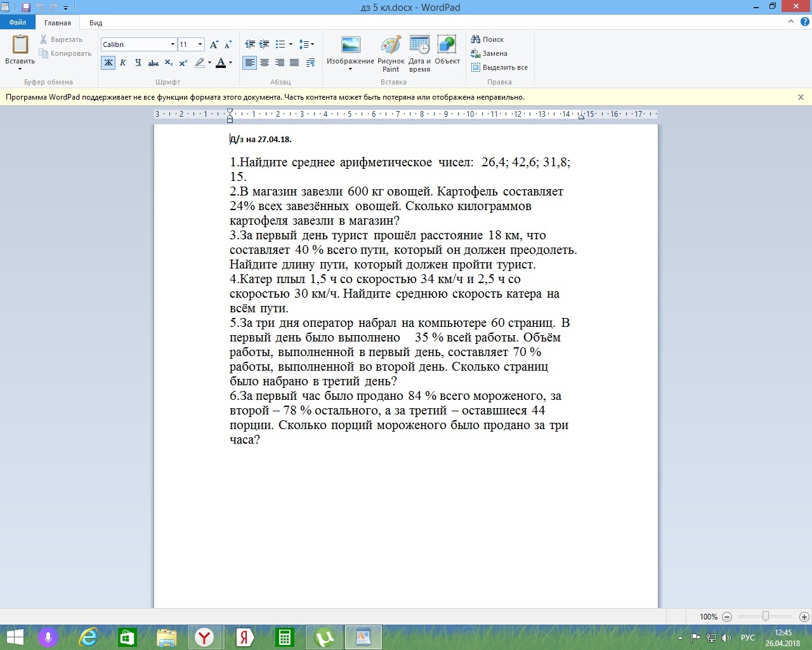The height and width of the screenshot is (650, 812).
Task: Click the font size input showing 11
Action: pyautogui.click(x=187, y=44)
